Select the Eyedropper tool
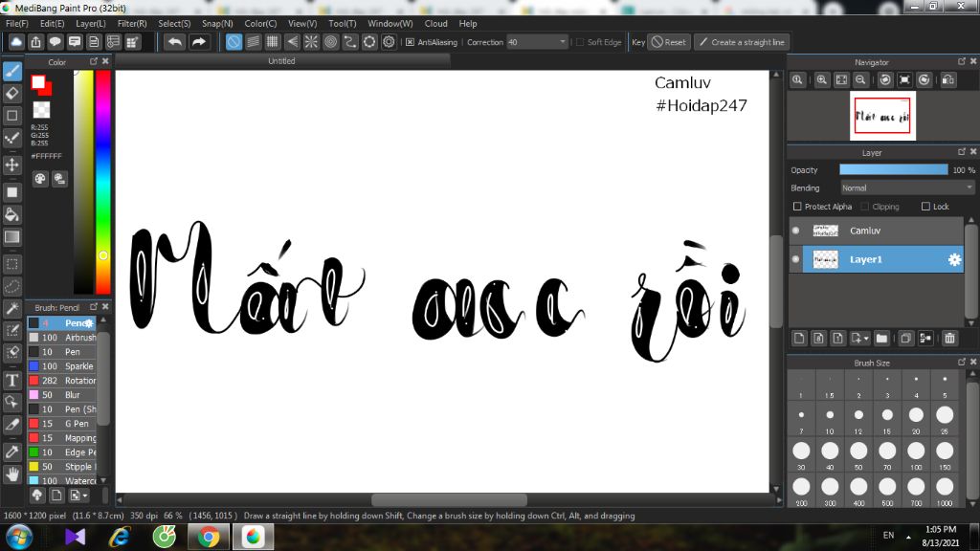 pyautogui.click(x=12, y=452)
